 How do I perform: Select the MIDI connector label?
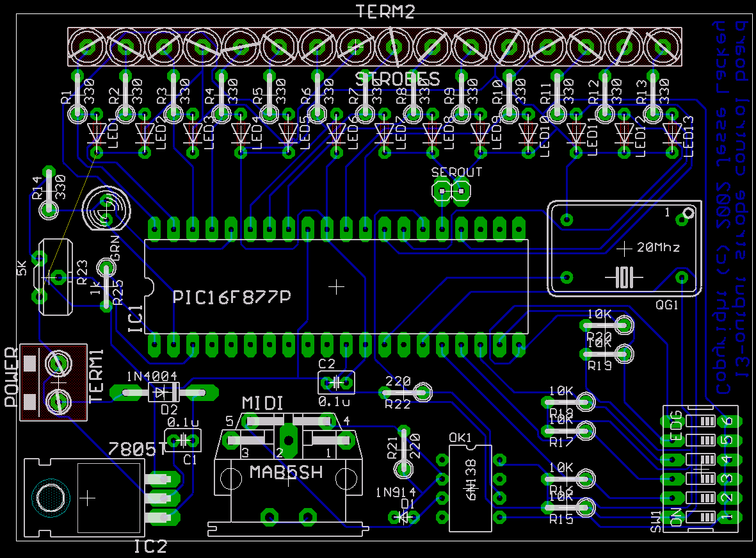262,403
